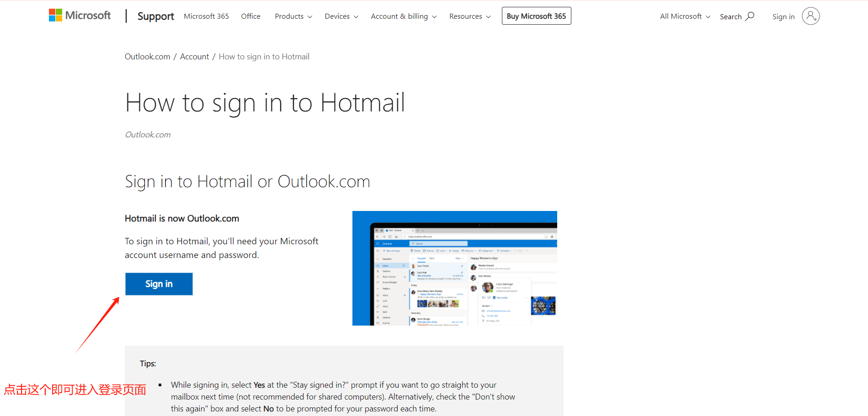Expand Account & billing dropdown
This screenshot has height=416, width=868.
(x=404, y=16)
